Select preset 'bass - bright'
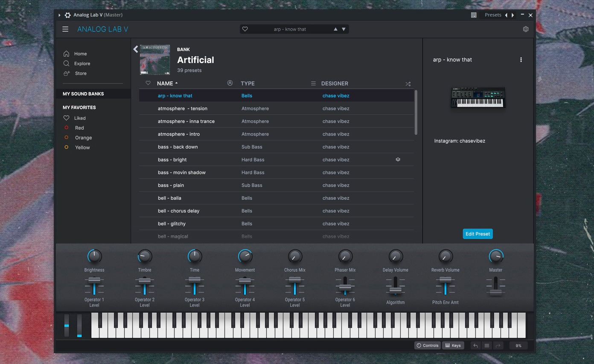The image size is (594, 364). (276, 160)
